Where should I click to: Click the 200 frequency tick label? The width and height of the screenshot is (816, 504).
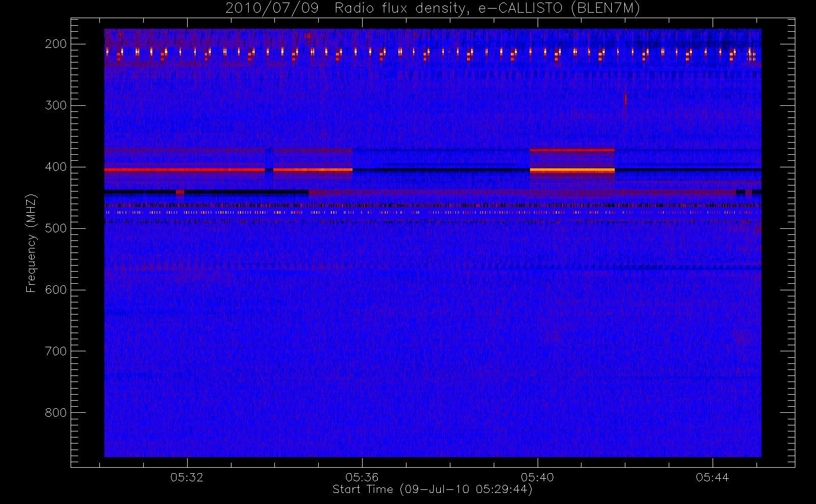[55, 44]
